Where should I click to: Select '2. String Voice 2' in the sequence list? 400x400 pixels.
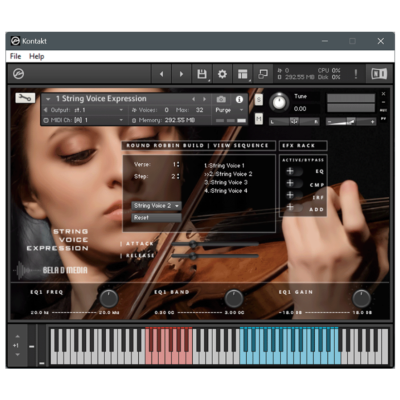(x=228, y=174)
